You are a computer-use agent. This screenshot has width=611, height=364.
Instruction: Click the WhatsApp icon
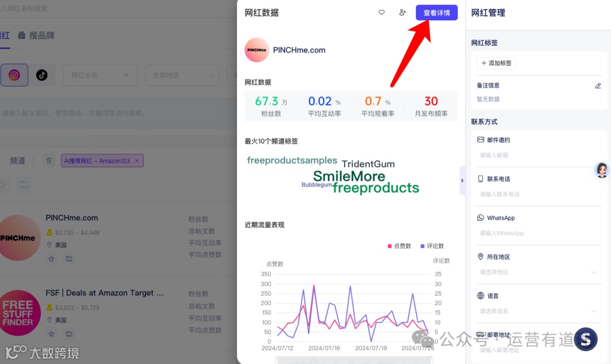(x=480, y=218)
